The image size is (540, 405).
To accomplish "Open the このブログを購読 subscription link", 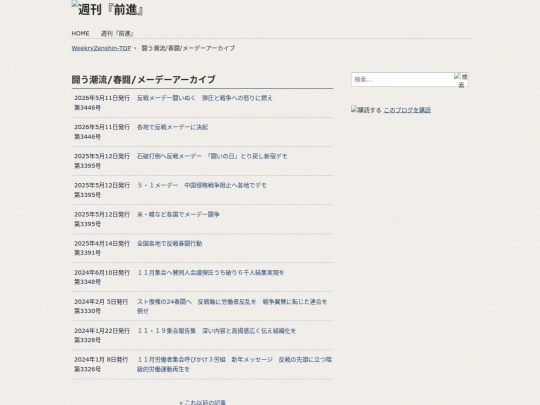I will click(407, 110).
